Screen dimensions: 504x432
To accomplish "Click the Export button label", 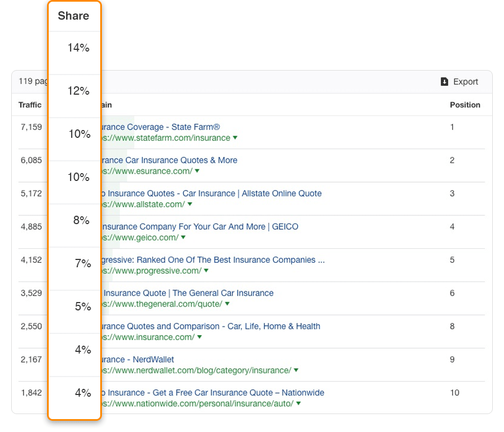I will [466, 82].
